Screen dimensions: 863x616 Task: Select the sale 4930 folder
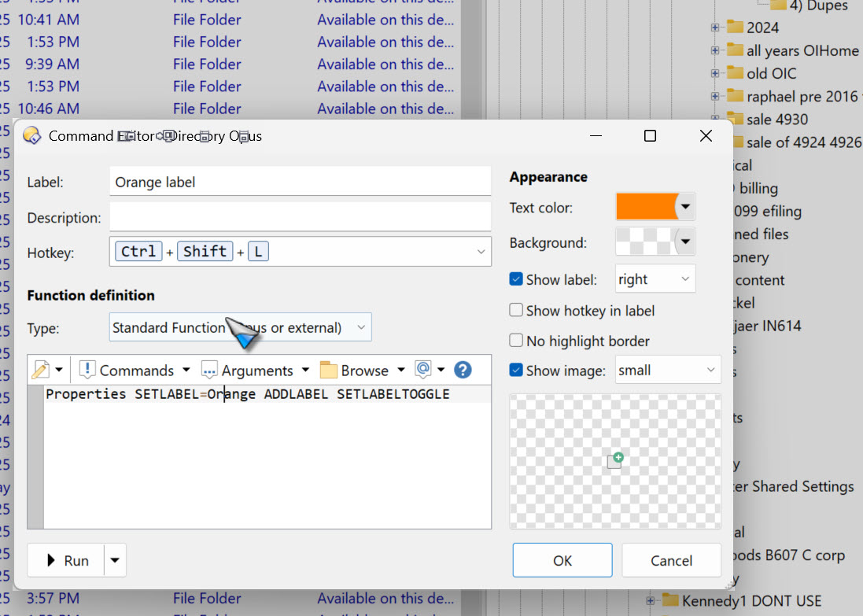tap(777, 120)
